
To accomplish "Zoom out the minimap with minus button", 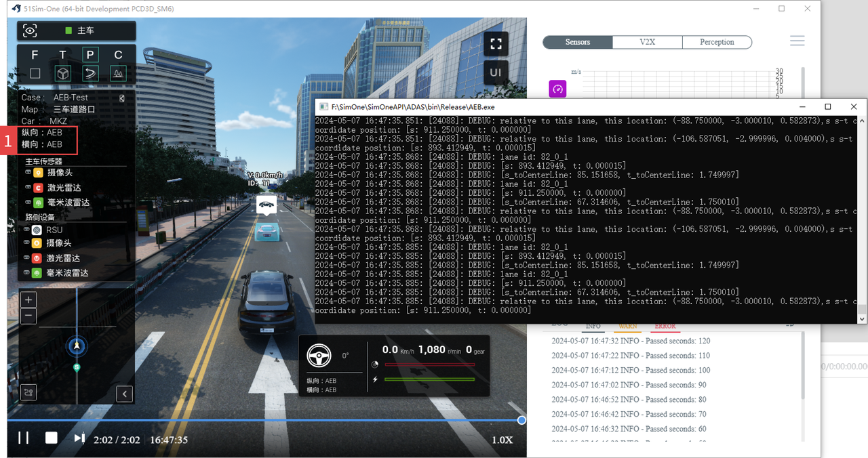I will click(28, 316).
